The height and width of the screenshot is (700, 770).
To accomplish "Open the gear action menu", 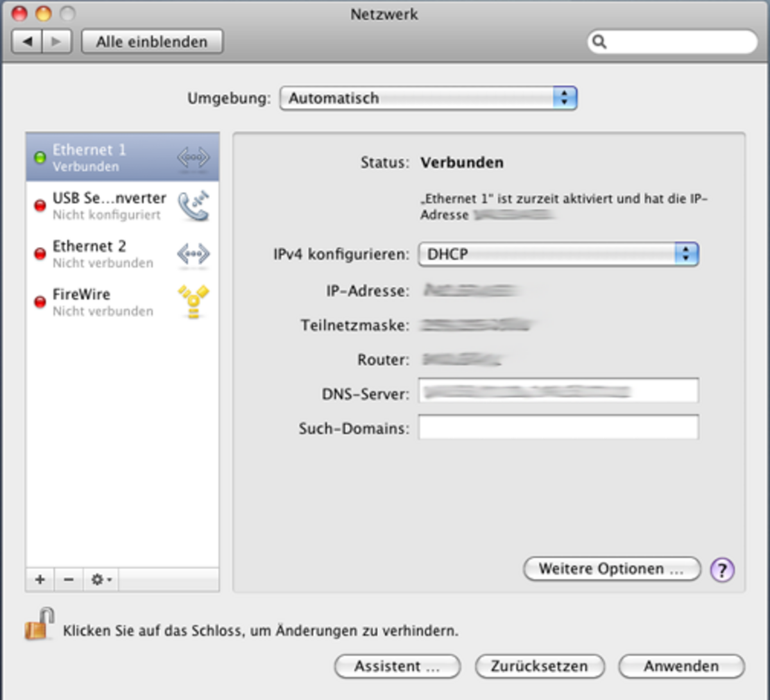I will tap(101, 580).
